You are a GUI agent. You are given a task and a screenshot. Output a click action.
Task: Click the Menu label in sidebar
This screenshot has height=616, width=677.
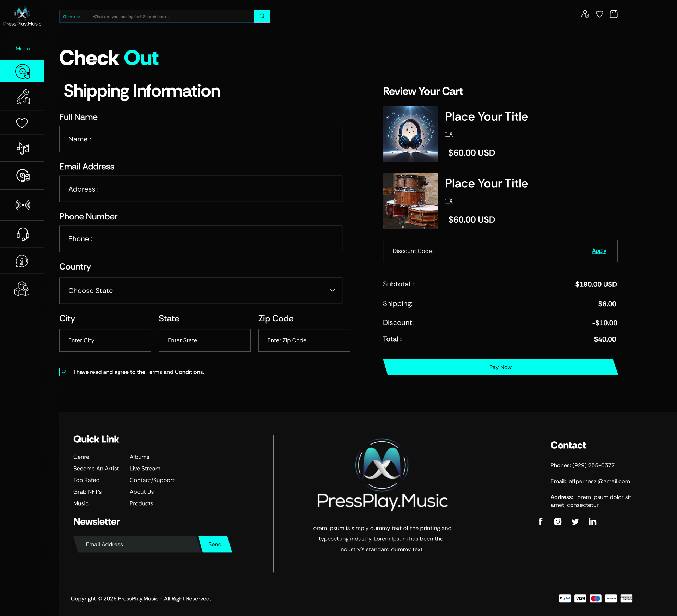(23, 49)
